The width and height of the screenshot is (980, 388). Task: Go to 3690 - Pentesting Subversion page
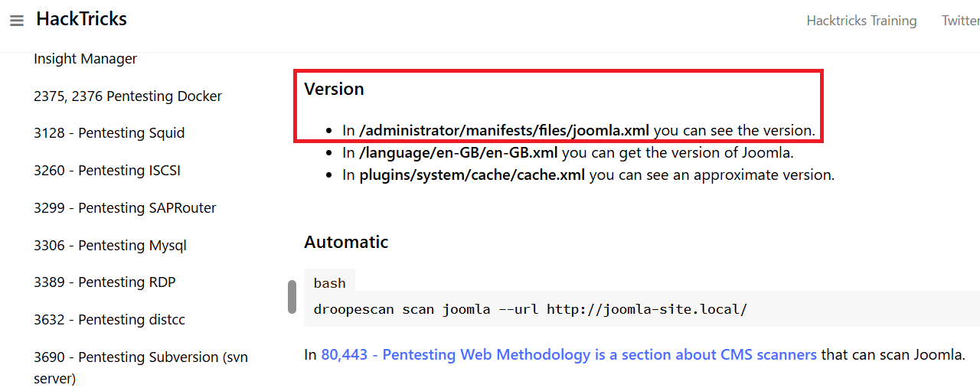[x=140, y=357]
